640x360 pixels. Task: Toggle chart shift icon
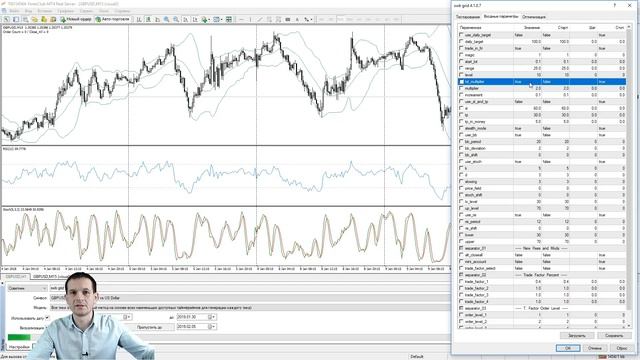coord(195,19)
